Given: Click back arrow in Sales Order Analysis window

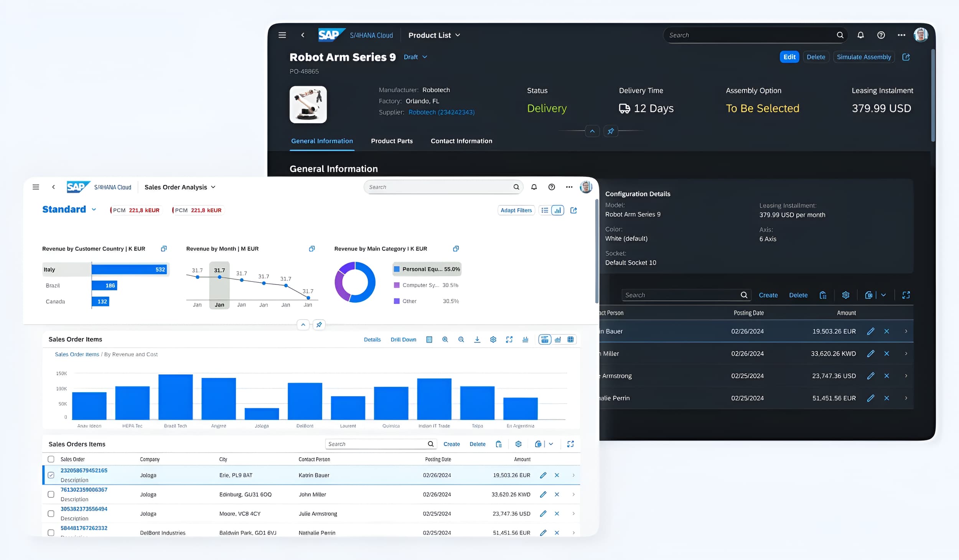Looking at the screenshot, I should coord(53,187).
